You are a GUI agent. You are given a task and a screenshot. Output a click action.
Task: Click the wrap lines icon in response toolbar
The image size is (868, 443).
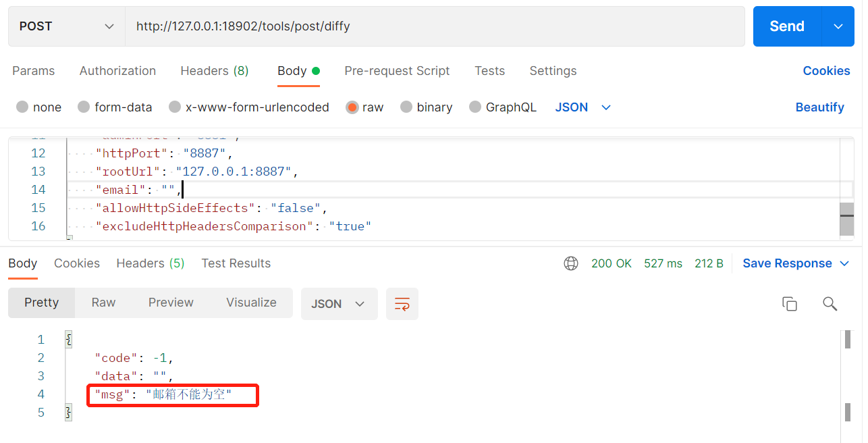point(402,304)
